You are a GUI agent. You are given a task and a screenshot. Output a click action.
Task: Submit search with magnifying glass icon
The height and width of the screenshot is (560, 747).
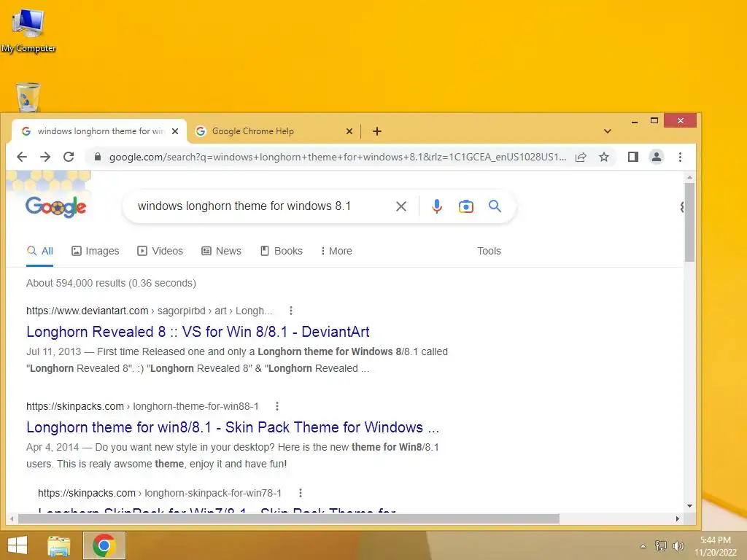click(495, 206)
